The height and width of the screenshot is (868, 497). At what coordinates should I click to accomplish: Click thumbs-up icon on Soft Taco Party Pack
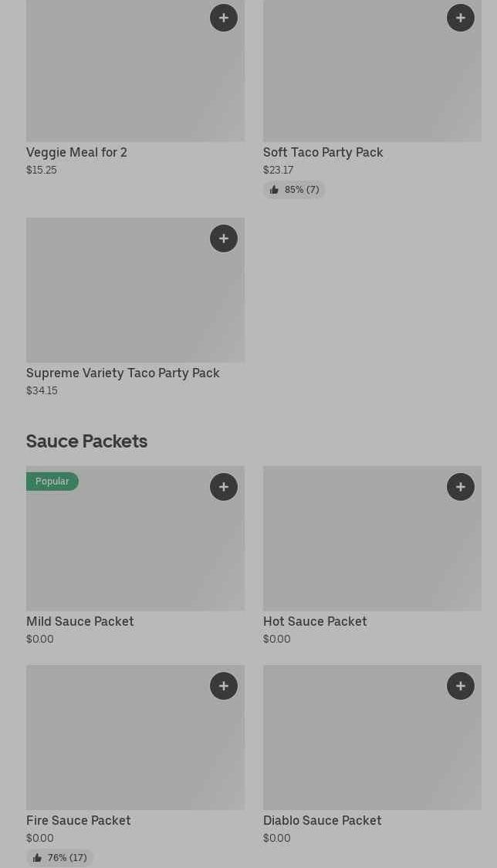(x=274, y=190)
